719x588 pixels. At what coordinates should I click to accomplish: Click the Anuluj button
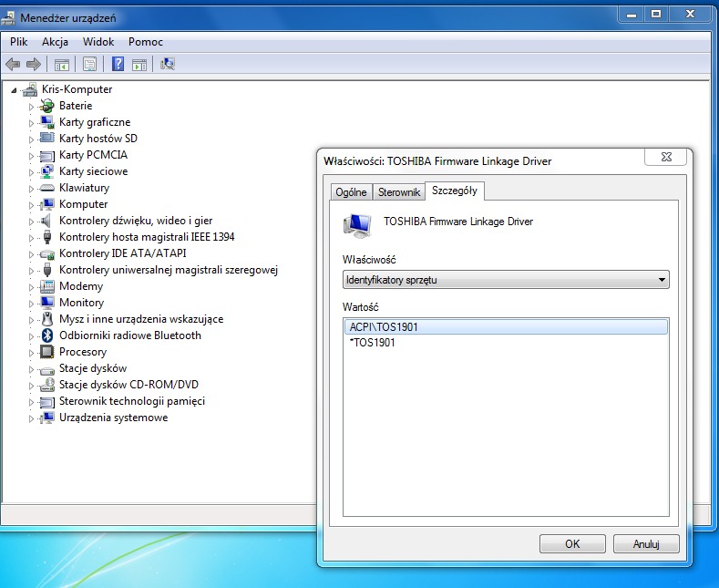646,544
